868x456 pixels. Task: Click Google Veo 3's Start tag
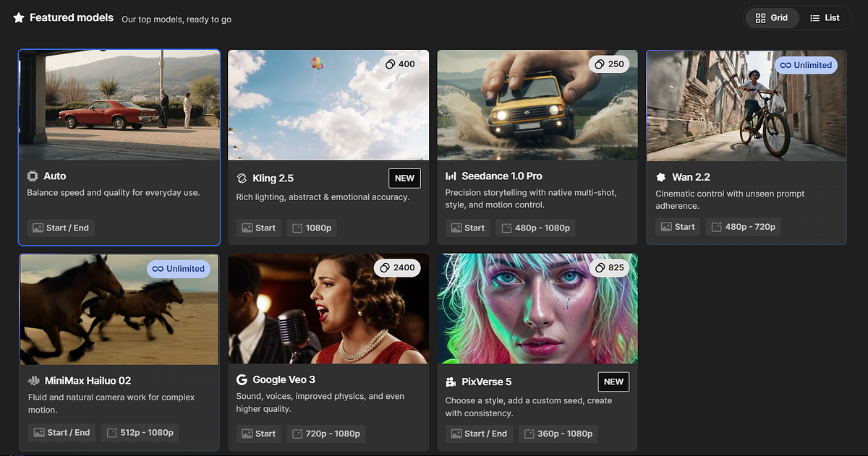[x=259, y=434]
